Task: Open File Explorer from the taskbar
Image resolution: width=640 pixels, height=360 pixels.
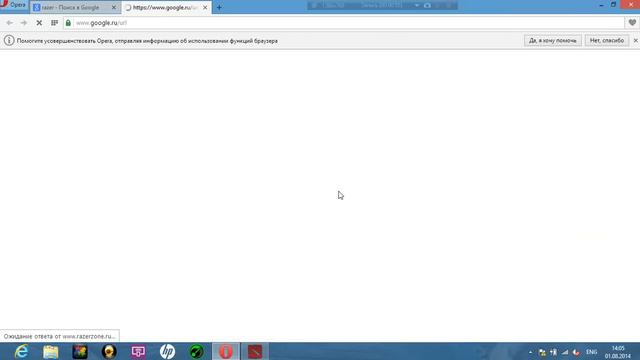Action: click(x=51, y=351)
